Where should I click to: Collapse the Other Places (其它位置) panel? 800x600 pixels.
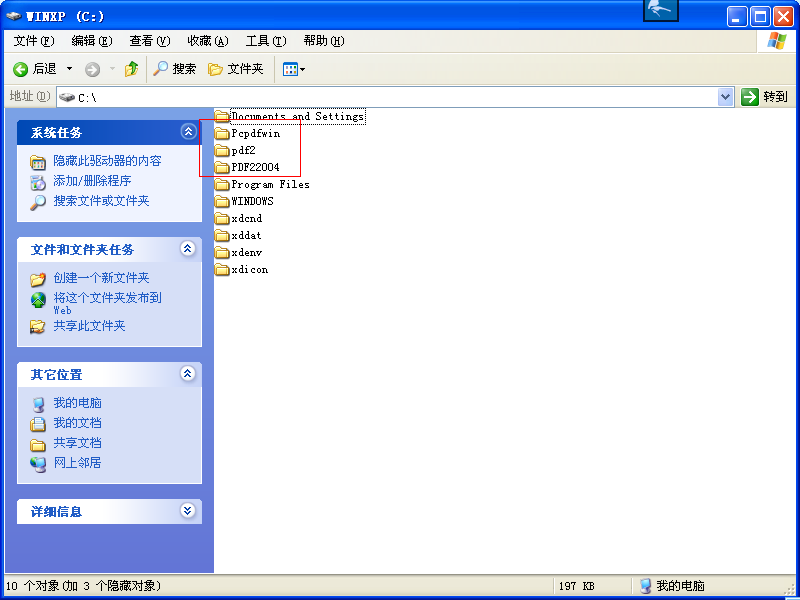pos(188,373)
